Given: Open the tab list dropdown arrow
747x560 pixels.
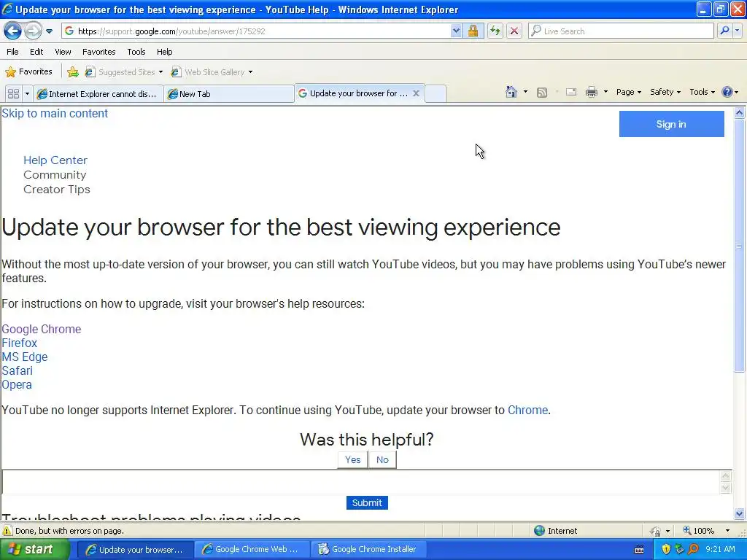Looking at the screenshot, I should pyautogui.click(x=27, y=94).
